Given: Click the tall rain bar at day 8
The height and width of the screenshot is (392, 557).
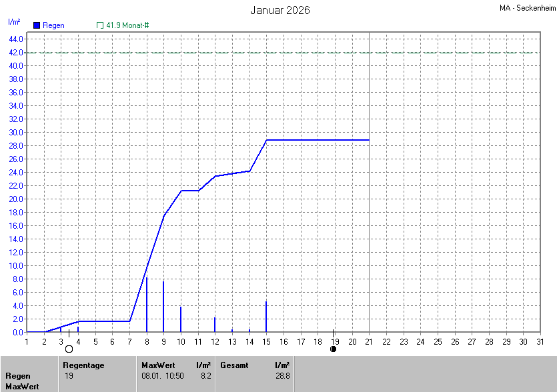Looking at the screenshot, I should (147, 305).
